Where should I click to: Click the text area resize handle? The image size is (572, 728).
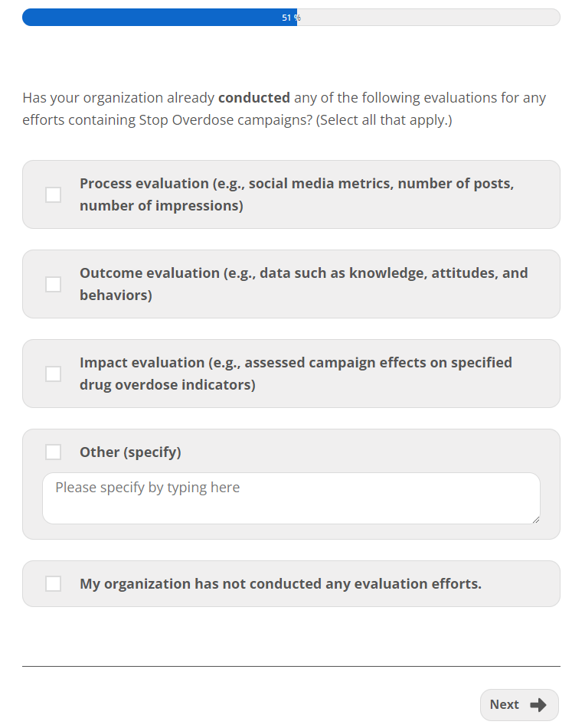[x=535, y=519]
